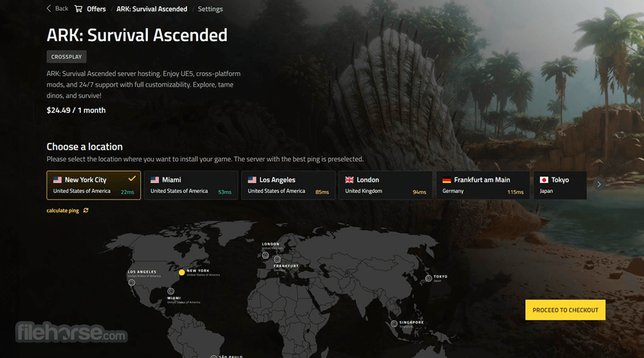644x358 pixels.
Task: Click the UK flag on London card
Action: coord(349,180)
